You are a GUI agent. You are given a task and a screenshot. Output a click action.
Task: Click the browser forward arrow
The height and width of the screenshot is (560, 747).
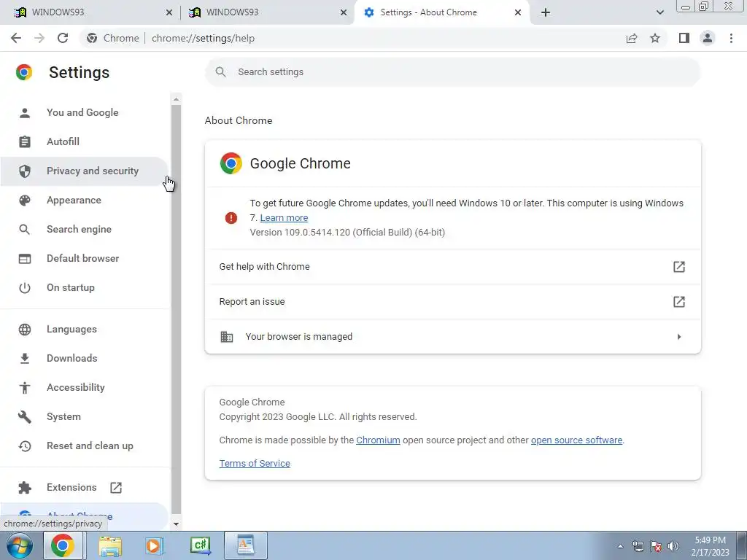39,38
